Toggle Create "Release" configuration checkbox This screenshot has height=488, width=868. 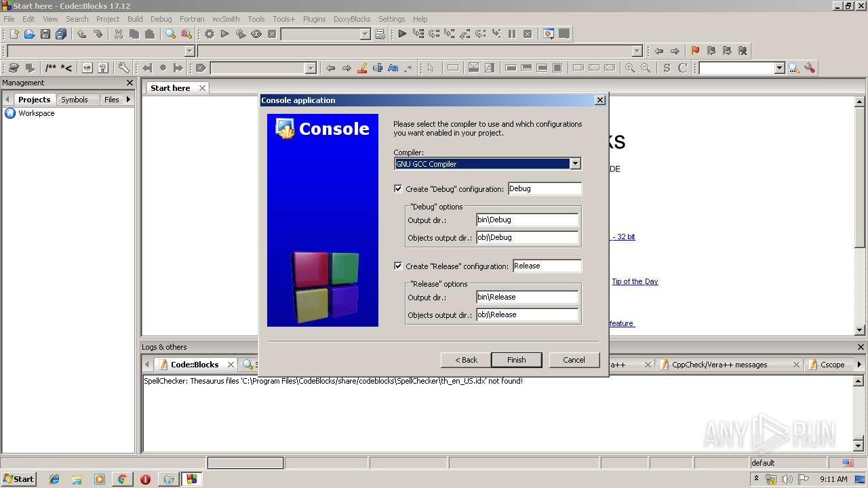tap(398, 266)
